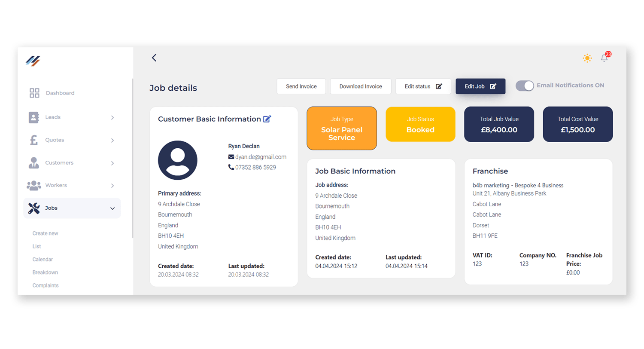Select Complaints in the Jobs submenu
This screenshot has height=349, width=644.
(45, 285)
